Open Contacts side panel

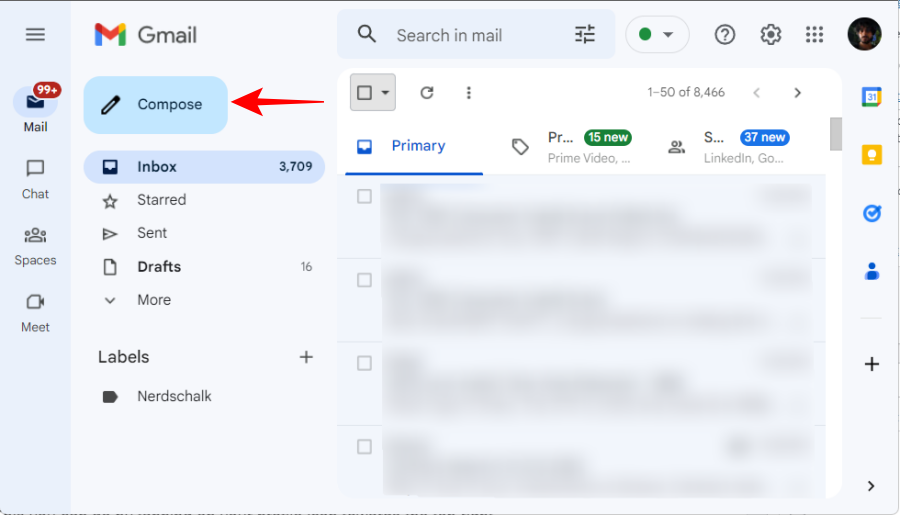871,271
